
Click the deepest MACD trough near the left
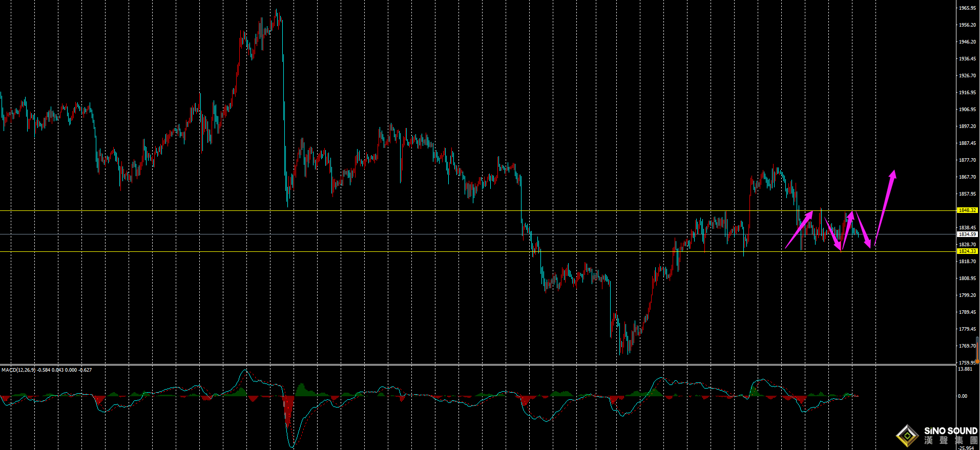click(292, 445)
